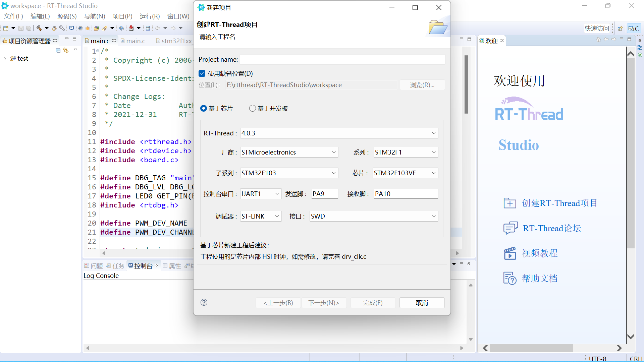Screen dimensions: 644x362
Task: Open the 文件(F) menu
Action: [13, 16]
